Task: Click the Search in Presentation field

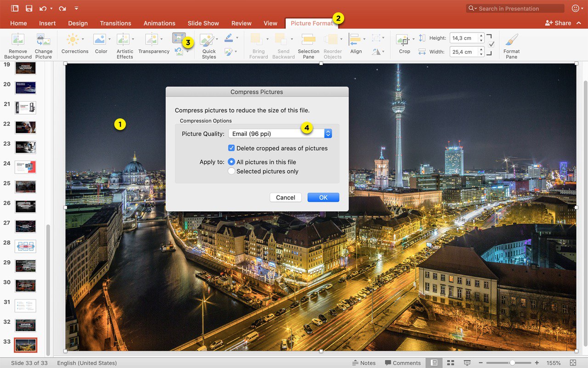Action: click(515, 8)
